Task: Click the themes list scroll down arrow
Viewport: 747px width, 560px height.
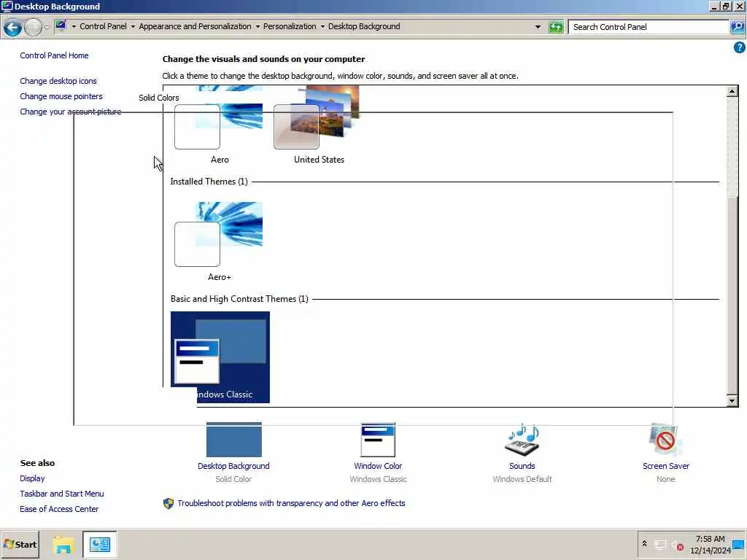Action: [732, 400]
